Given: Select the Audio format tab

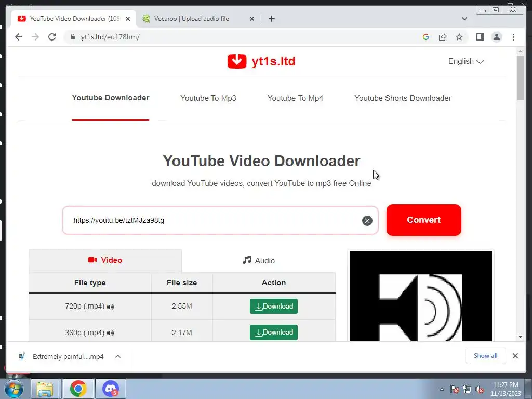Looking at the screenshot, I should pyautogui.click(x=259, y=261).
